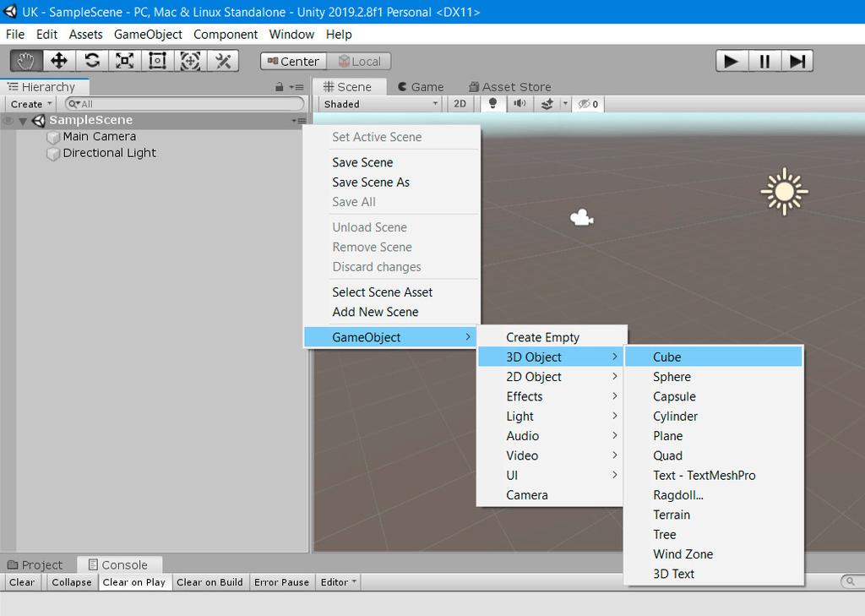Toggle Error Pause in Console

(x=281, y=582)
